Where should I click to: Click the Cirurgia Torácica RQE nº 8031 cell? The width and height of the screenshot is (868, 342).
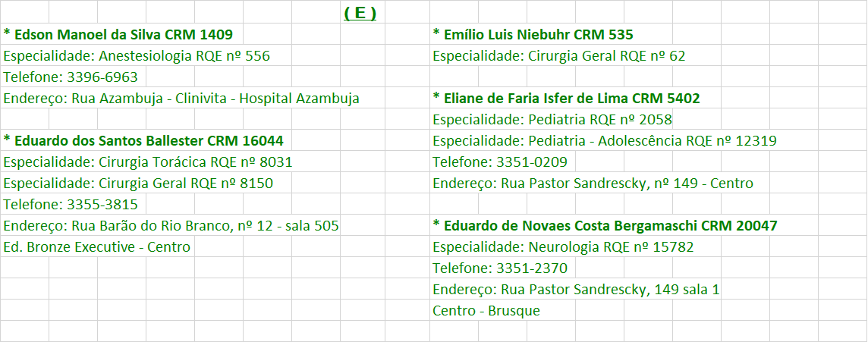[148, 162]
